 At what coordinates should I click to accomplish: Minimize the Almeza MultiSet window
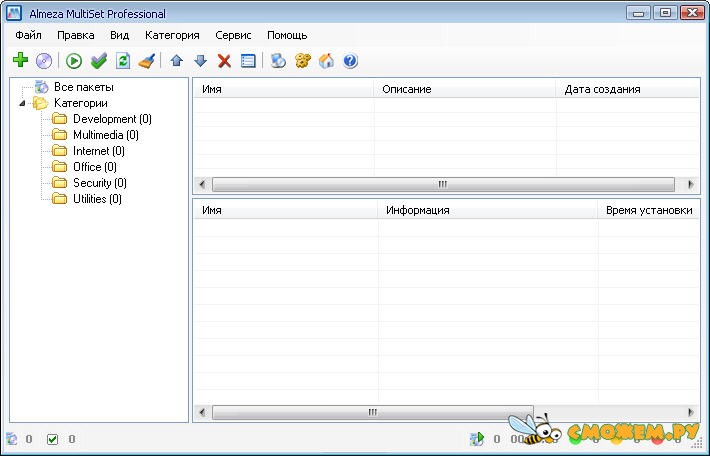tap(638, 13)
